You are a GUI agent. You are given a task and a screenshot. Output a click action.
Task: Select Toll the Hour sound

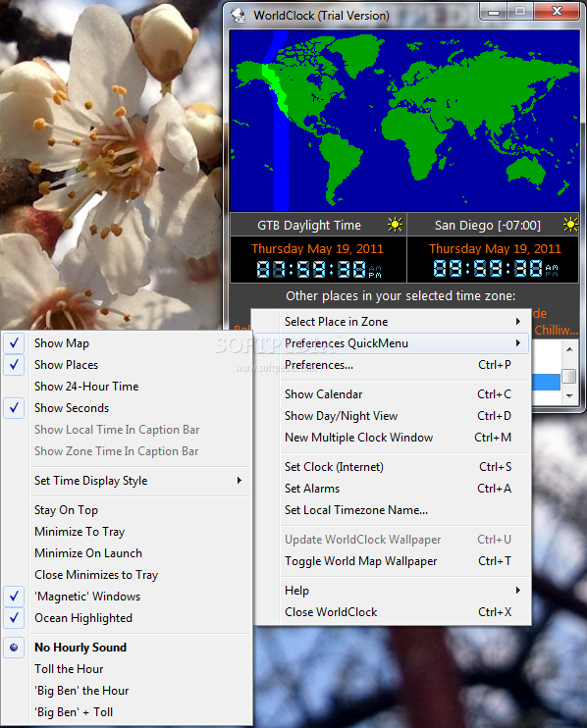tap(128, 669)
